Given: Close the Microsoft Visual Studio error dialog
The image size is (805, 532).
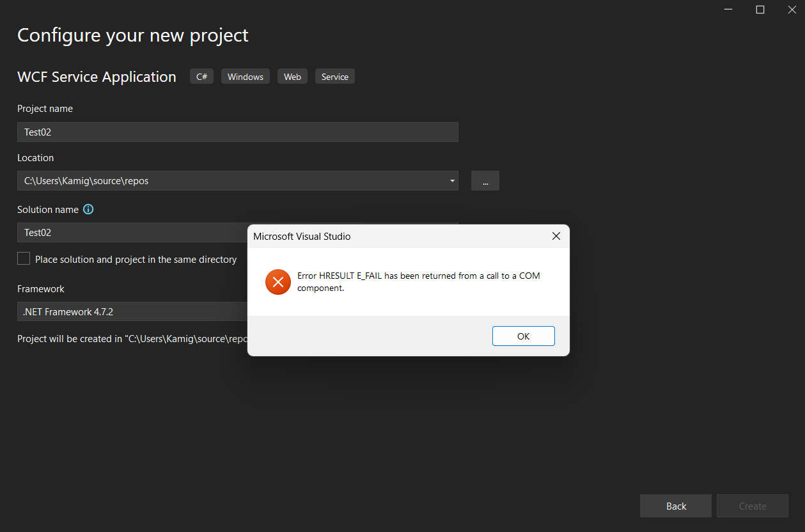Looking at the screenshot, I should pos(556,236).
